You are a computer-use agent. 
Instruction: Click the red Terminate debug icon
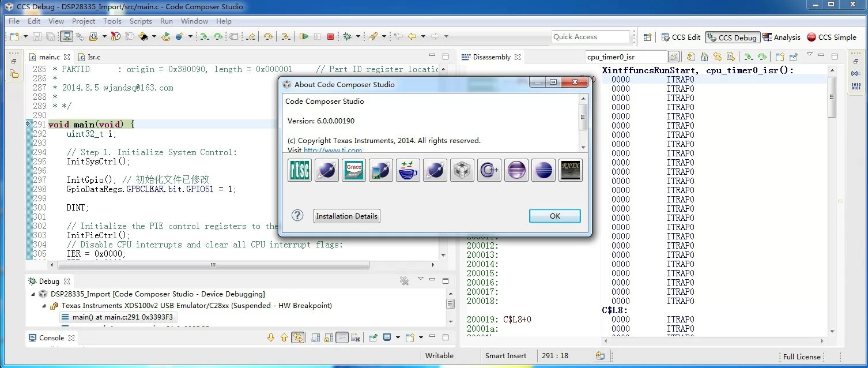coord(330,36)
